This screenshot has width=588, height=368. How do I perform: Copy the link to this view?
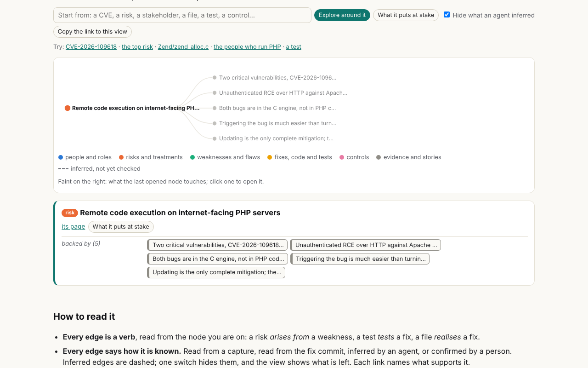point(92,32)
